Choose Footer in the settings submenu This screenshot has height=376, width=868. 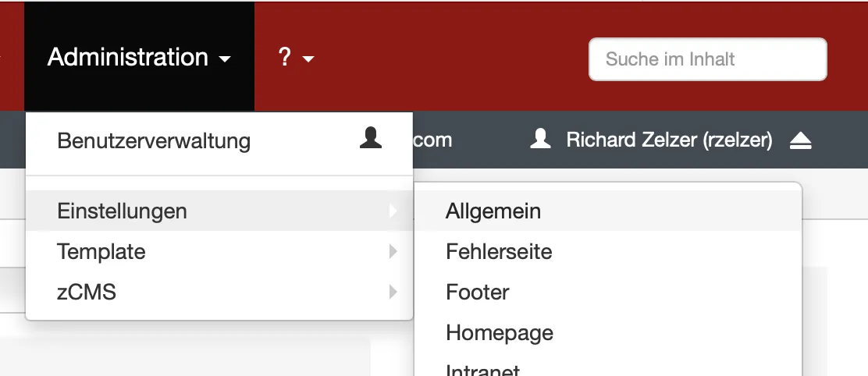point(478,293)
